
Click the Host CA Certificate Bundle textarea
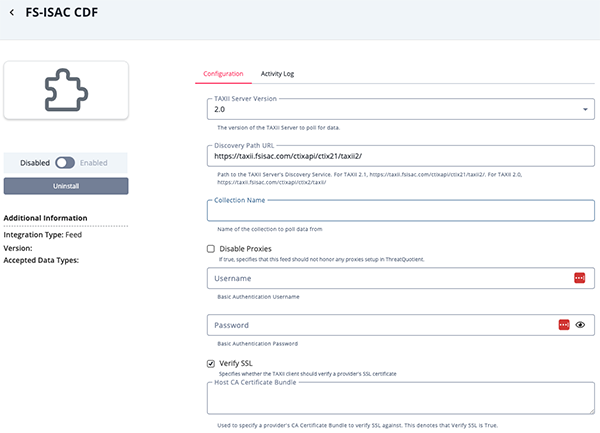tap(401, 399)
